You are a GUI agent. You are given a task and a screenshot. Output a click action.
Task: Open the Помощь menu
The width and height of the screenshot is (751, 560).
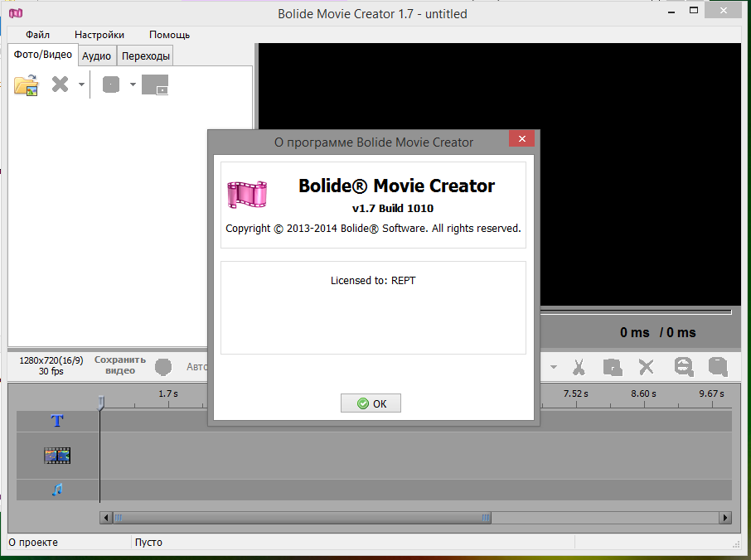pos(170,35)
